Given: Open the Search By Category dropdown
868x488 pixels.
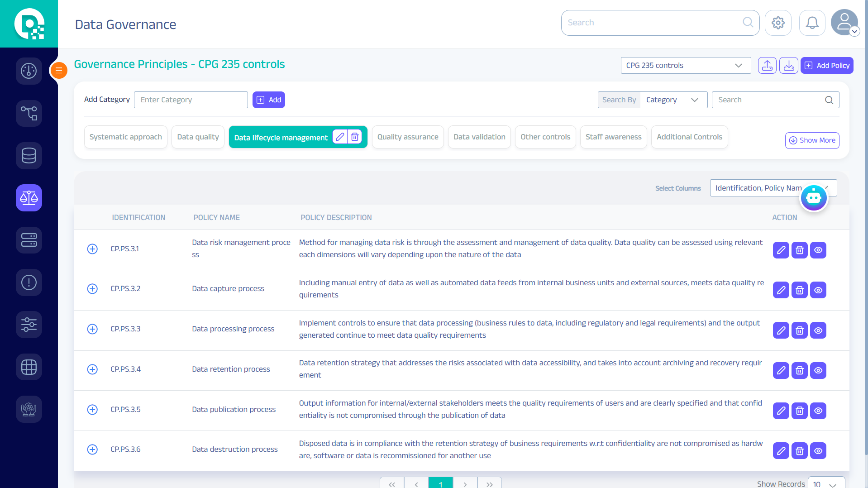Looking at the screenshot, I should click(x=673, y=100).
